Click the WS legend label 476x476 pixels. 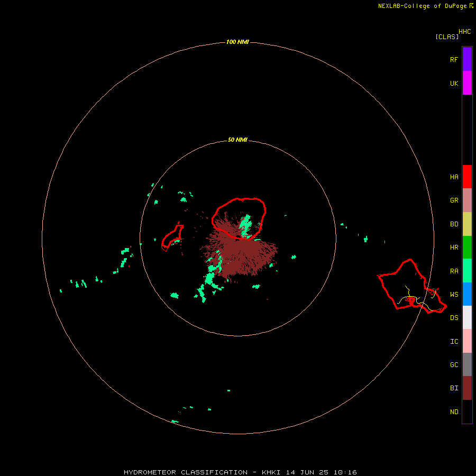coord(454,294)
